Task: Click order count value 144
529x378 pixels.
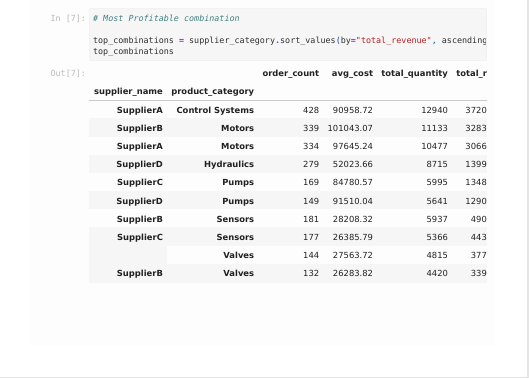Action: pyautogui.click(x=311, y=255)
